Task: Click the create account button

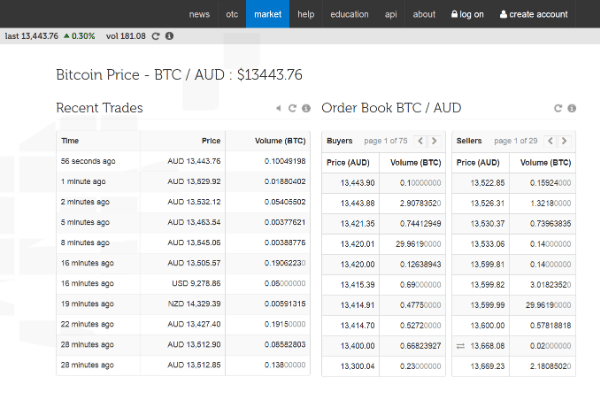Action: point(533,14)
